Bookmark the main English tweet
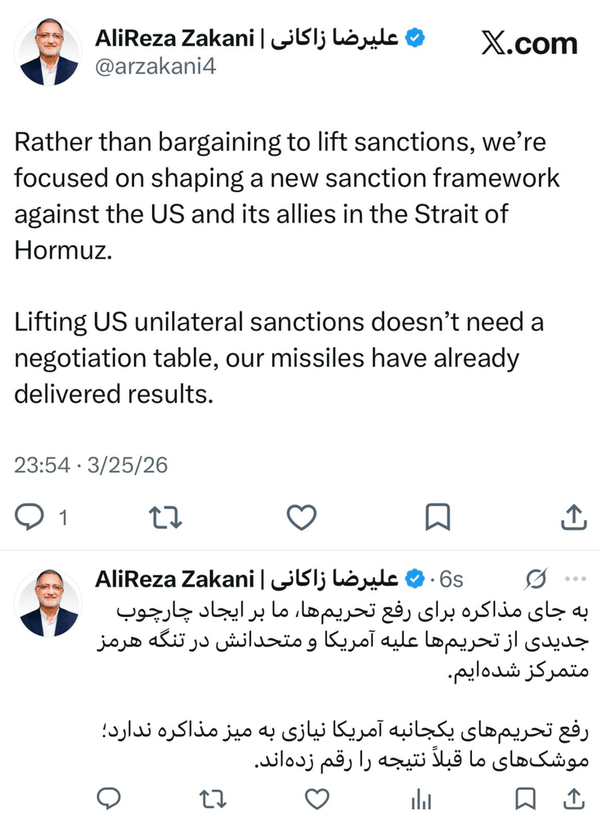 point(438,516)
